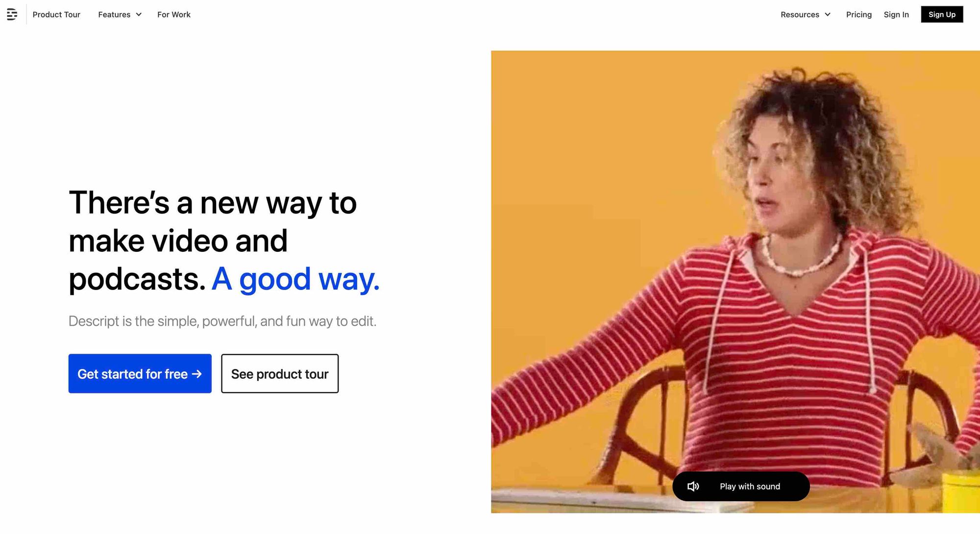Click arrow icon on Get started button
The width and height of the screenshot is (980, 534).
(x=197, y=374)
